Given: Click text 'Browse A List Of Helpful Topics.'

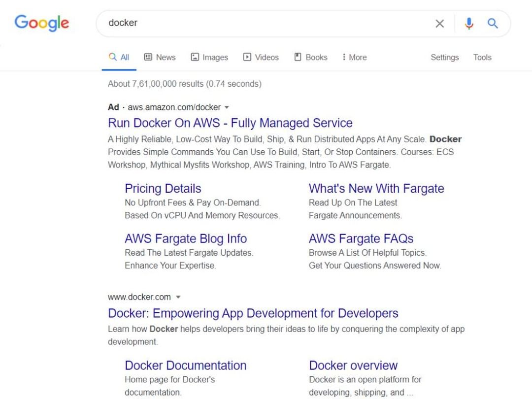Looking at the screenshot, I should coord(368,253).
